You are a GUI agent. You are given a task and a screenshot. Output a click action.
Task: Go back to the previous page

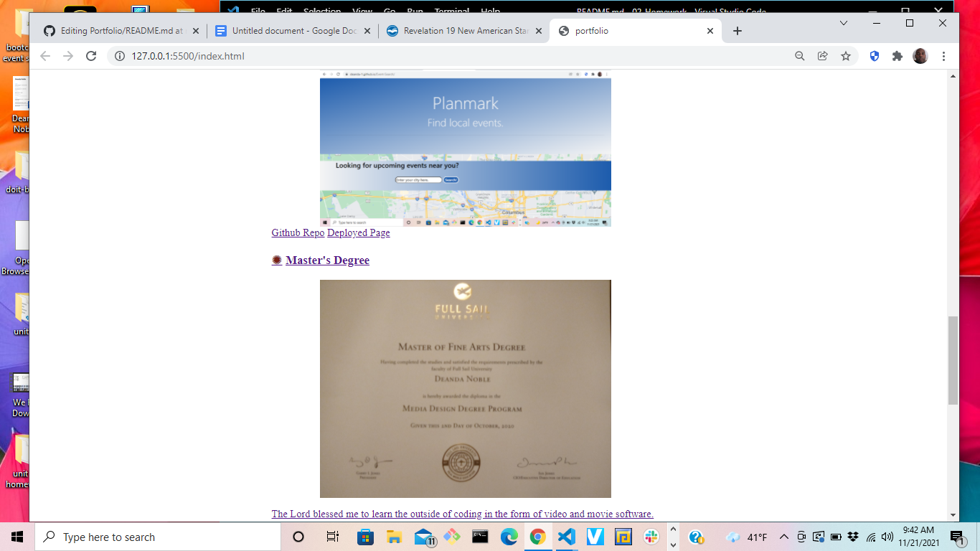coord(45,56)
